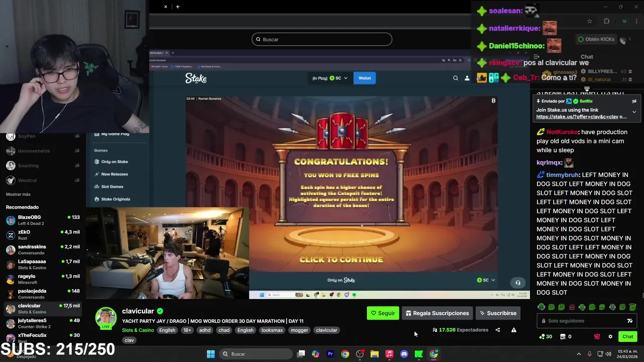The image size is (644, 362).
Task: Pick the halo emote at the end of emote bar
Action: point(632,307)
